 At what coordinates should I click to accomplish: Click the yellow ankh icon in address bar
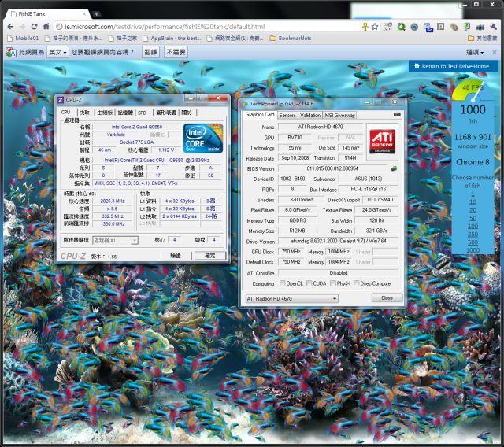pos(365,27)
